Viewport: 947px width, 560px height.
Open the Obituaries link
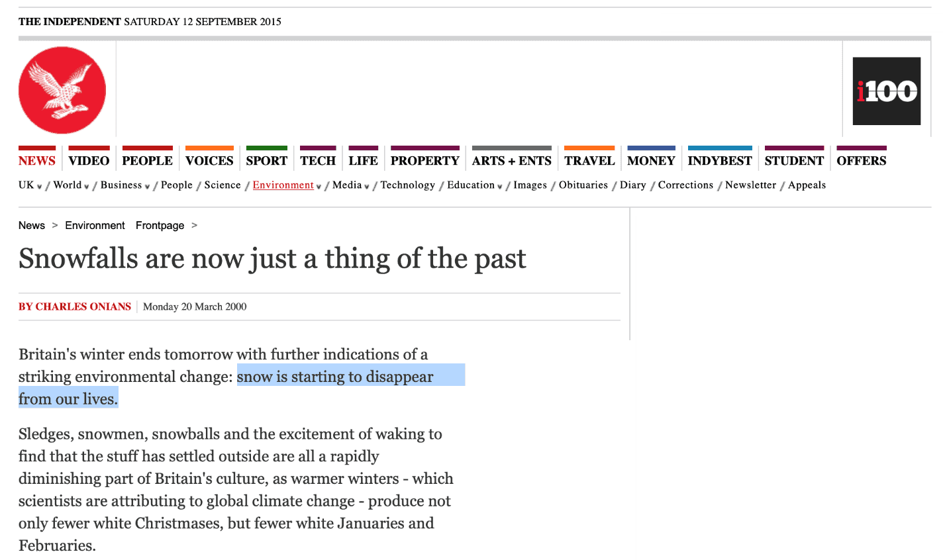click(583, 185)
